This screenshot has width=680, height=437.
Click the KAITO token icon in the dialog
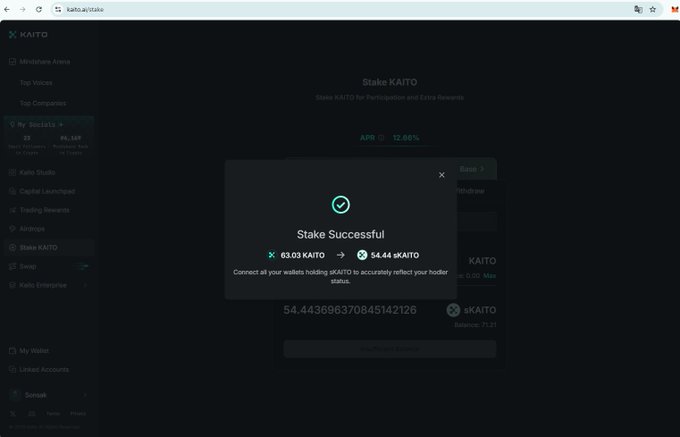271,255
